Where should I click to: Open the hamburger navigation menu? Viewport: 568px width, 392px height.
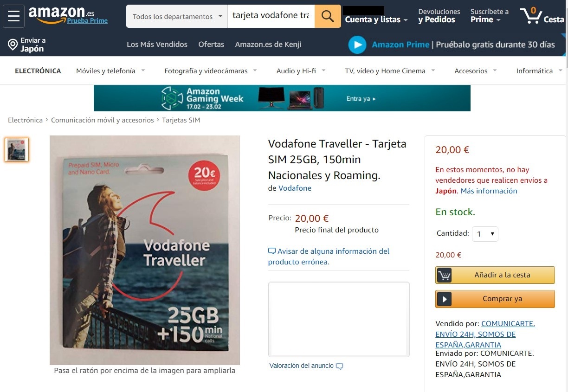14,16
